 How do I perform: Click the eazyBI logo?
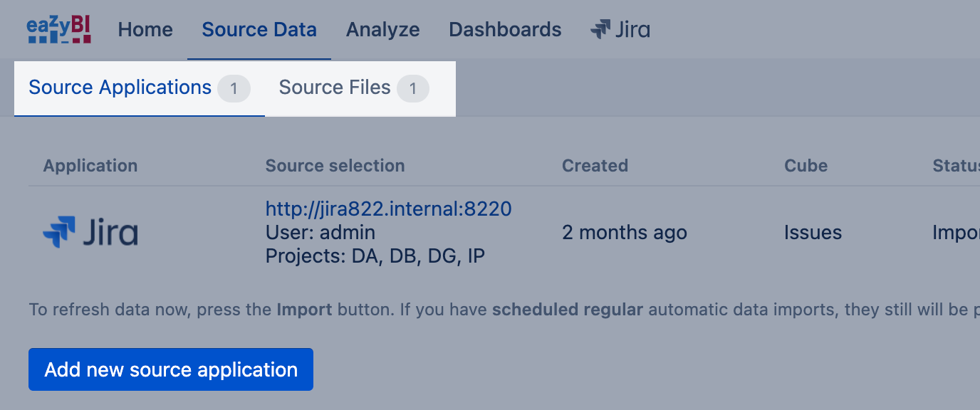click(x=59, y=30)
